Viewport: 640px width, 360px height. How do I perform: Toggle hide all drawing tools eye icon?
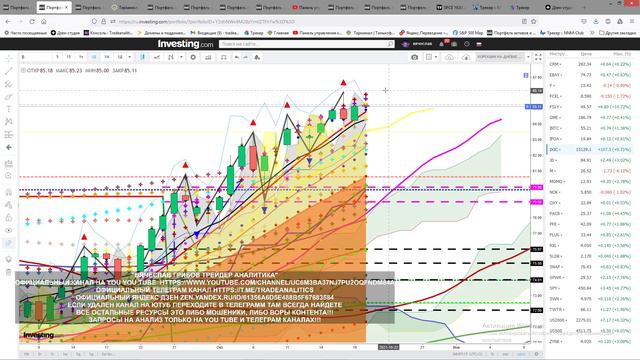pyautogui.click(x=9, y=230)
